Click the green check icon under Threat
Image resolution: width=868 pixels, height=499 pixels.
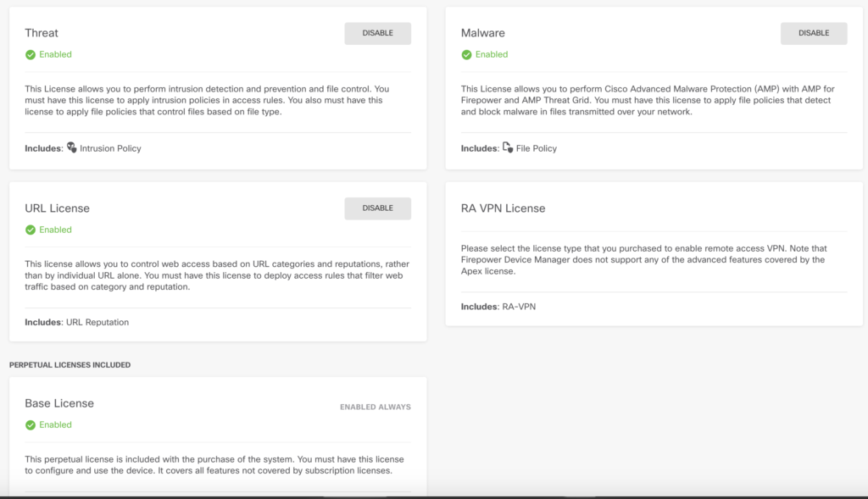coord(31,55)
